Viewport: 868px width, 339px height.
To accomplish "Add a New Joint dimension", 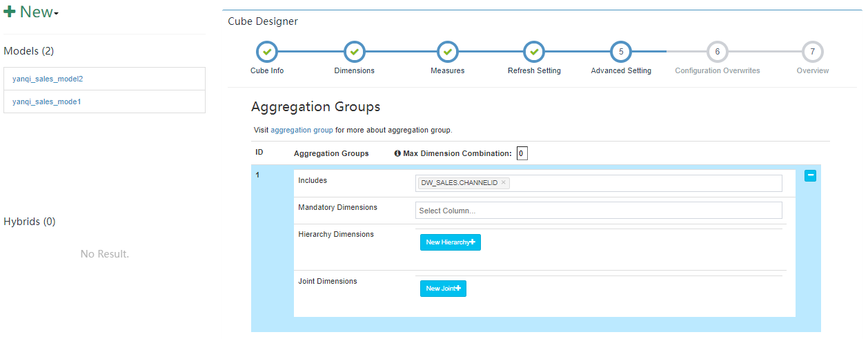I will click(443, 289).
